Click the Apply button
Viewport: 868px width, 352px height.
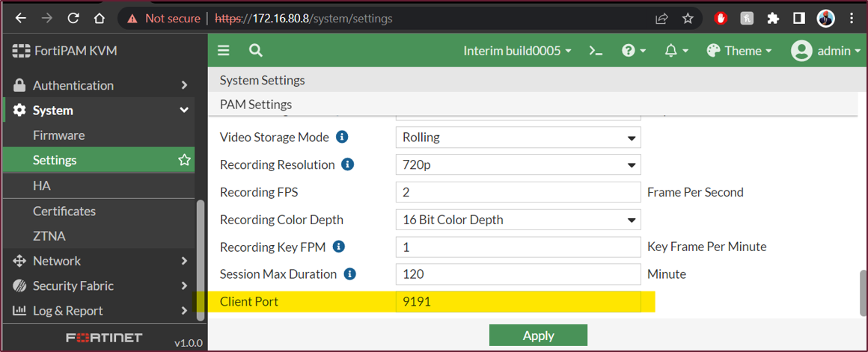pyautogui.click(x=538, y=336)
